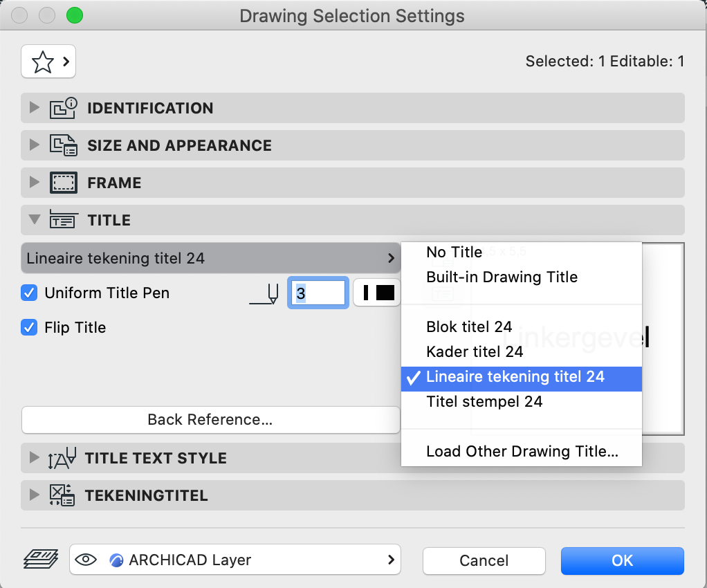Expand the TEKENINGTITEL section
Viewport: 707px width, 588px height.
tap(35, 495)
